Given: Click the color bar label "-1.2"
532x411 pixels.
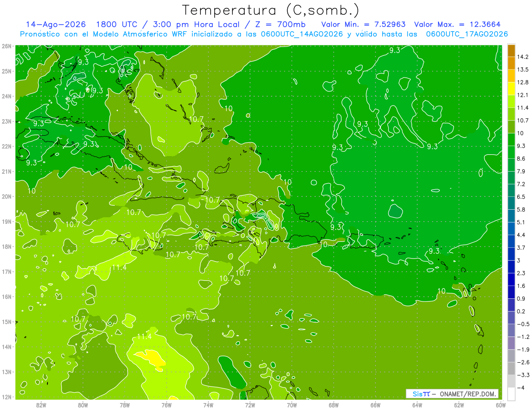Looking at the screenshot, I should [523, 337].
